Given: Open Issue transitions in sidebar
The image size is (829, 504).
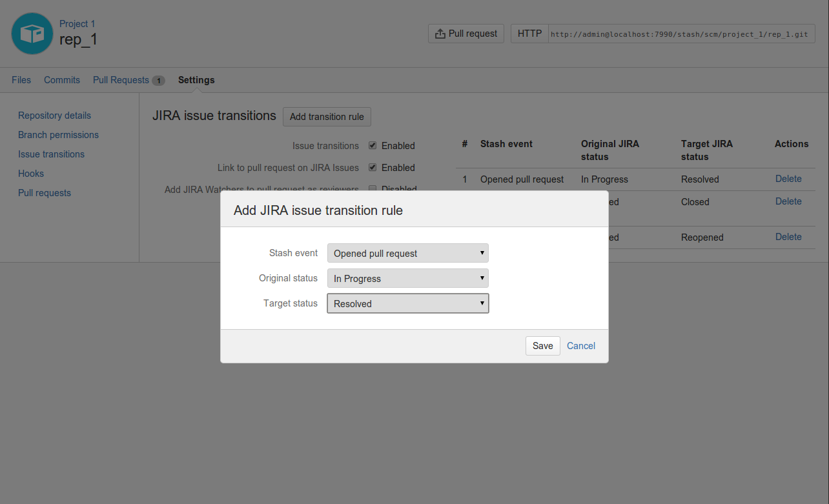Looking at the screenshot, I should point(51,154).
